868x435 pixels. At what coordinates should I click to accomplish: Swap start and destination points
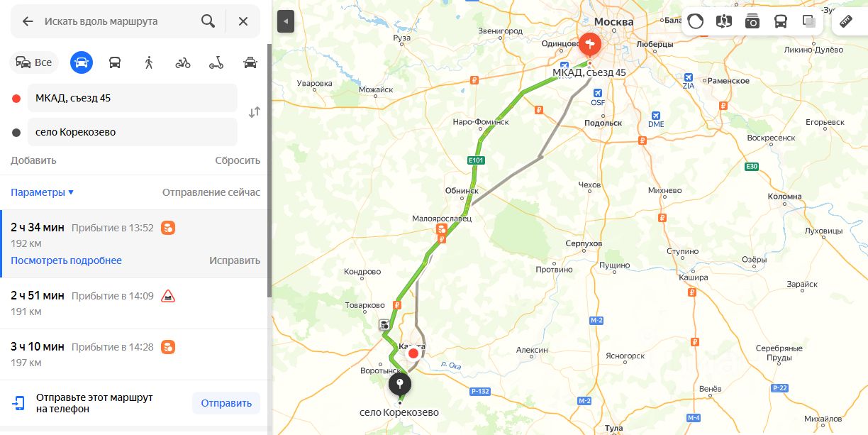tap(255, 112)
